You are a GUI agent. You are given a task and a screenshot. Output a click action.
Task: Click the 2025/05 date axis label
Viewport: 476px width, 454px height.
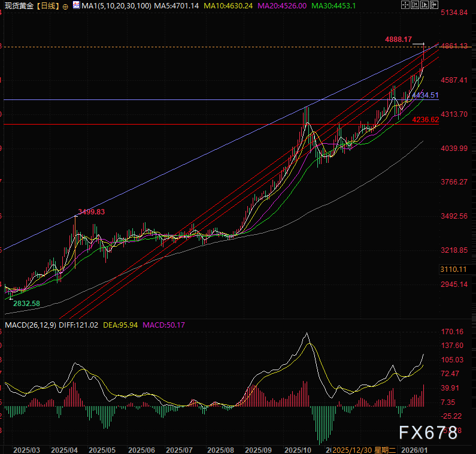pos(102,450)
